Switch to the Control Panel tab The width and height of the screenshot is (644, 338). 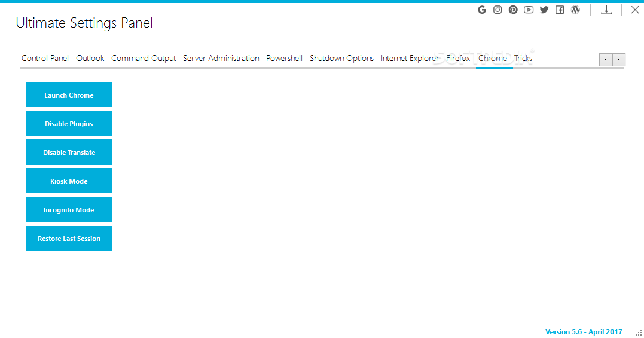pyautogui.click(x=45, y=58)
